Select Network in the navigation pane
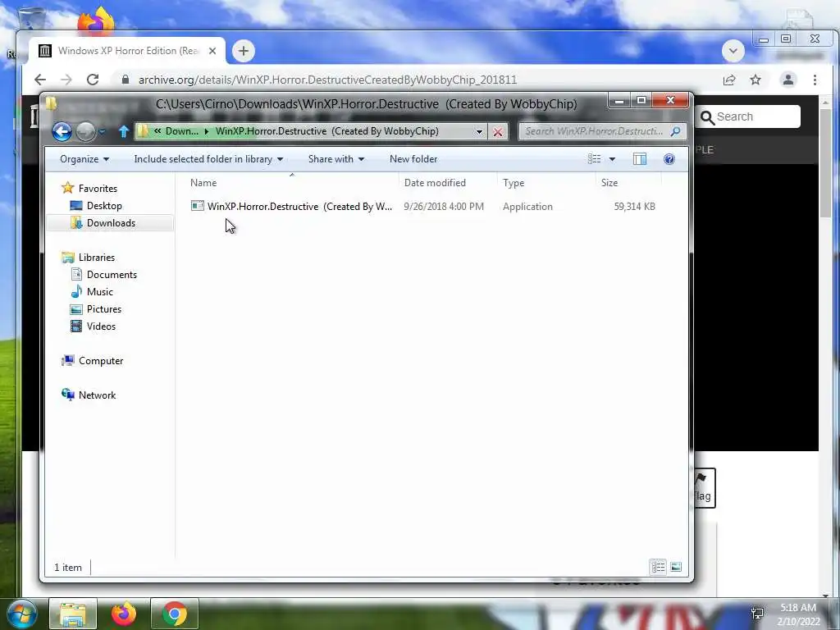This screenshot has width=840, height=630. 97,395
